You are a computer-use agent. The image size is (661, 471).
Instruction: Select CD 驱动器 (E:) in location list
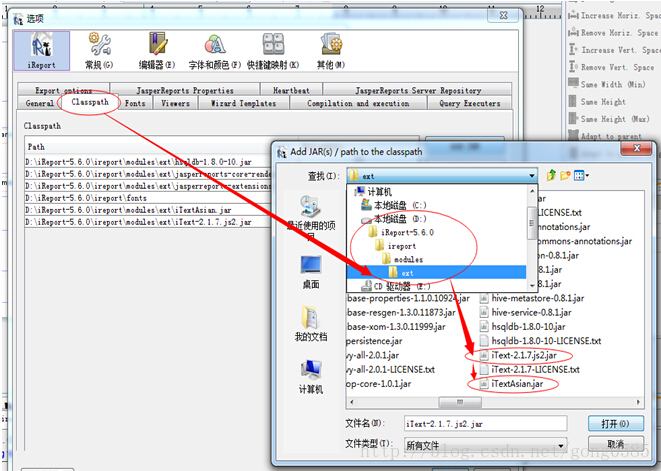tap(436, 286)
